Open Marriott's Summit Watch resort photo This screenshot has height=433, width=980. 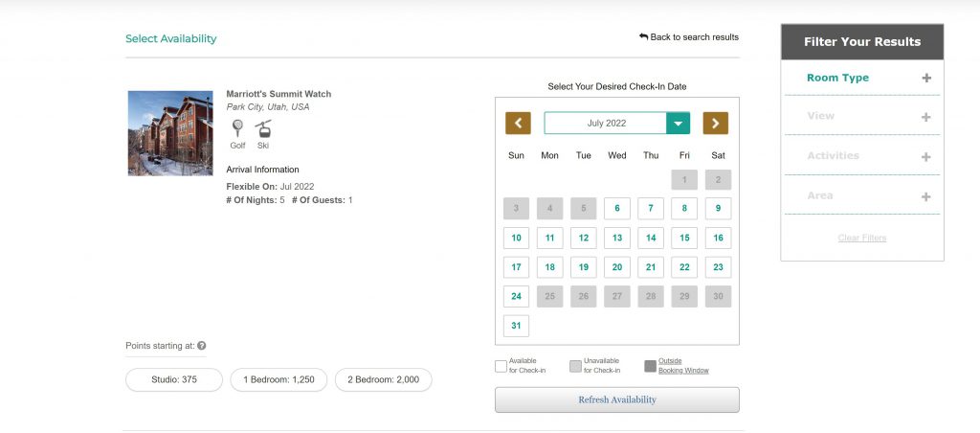[x=170, y=133]
